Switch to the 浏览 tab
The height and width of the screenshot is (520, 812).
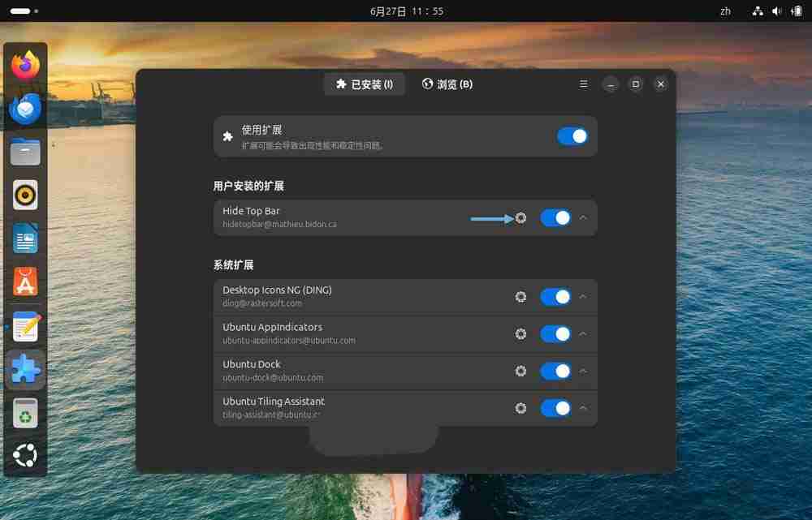point(447,84)
